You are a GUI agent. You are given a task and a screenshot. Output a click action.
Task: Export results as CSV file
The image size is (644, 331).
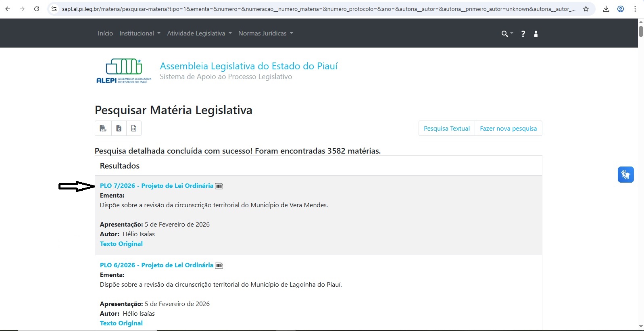click(103, 128)
